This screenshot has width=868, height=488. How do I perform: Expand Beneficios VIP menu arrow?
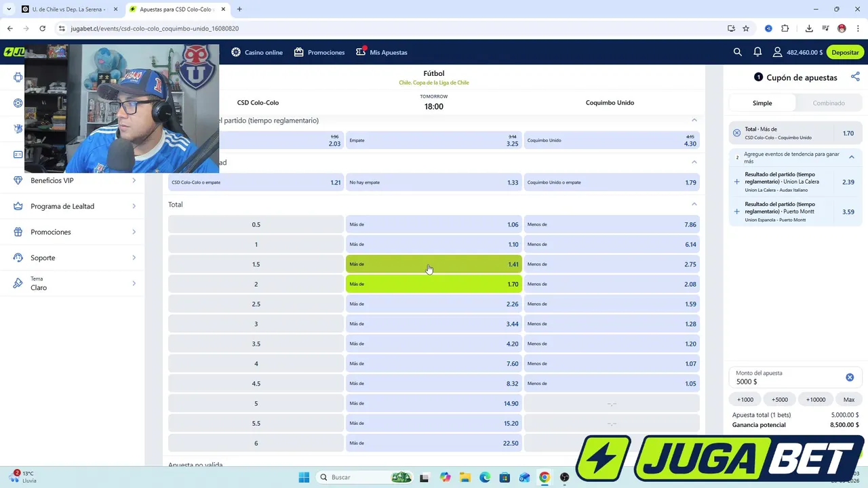coord(134,180)
